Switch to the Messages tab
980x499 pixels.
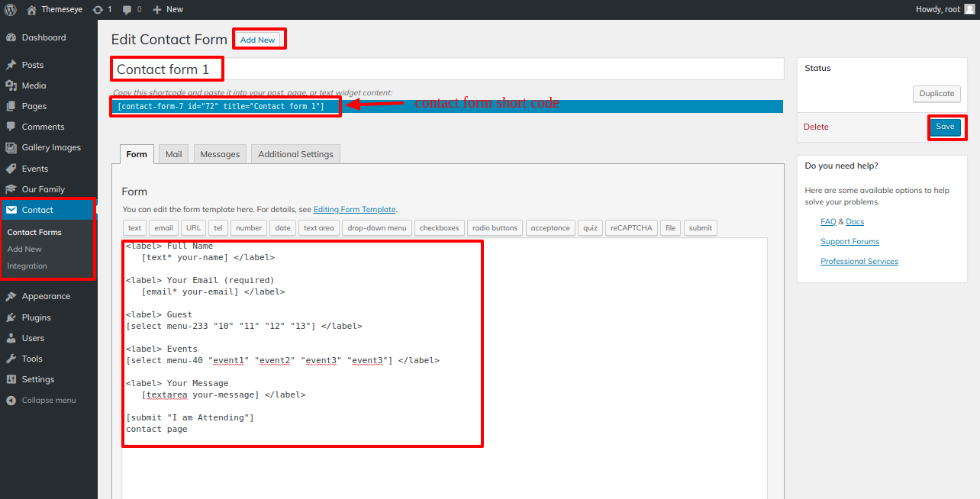[x=220, y=154]
